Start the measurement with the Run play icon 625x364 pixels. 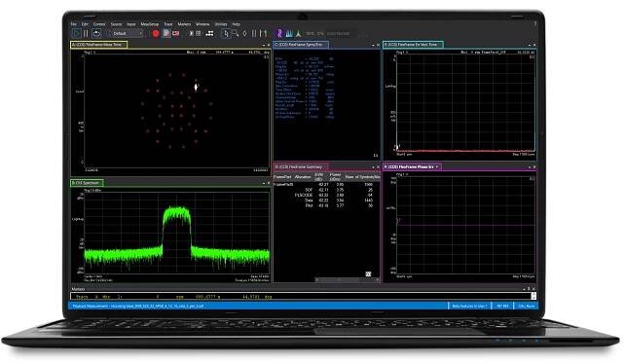pos(77,33)
